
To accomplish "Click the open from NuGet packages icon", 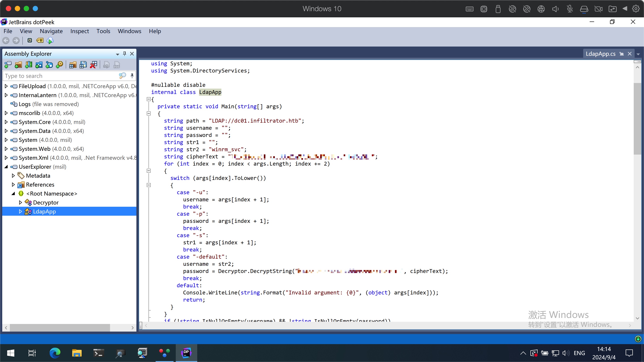I will coord(49,65).
